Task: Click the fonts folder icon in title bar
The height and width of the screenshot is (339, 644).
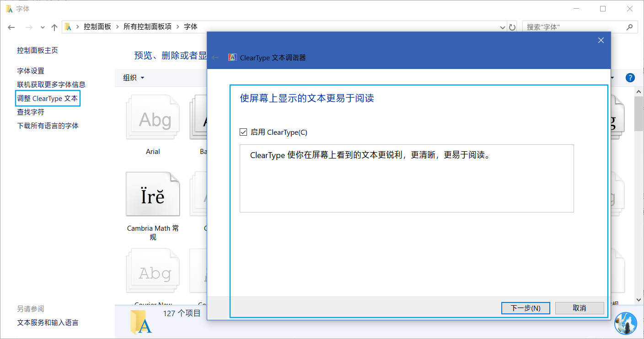Action: 9,9
